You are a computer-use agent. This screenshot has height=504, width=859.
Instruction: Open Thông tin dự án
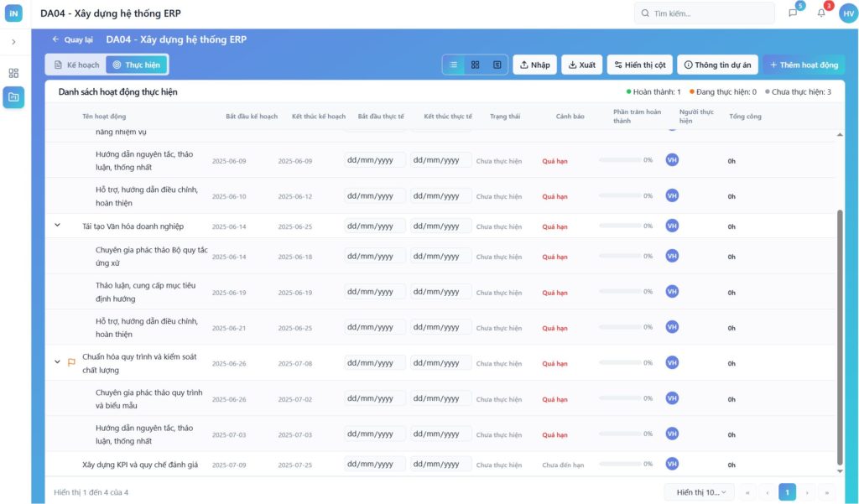(x=717, y=65)
